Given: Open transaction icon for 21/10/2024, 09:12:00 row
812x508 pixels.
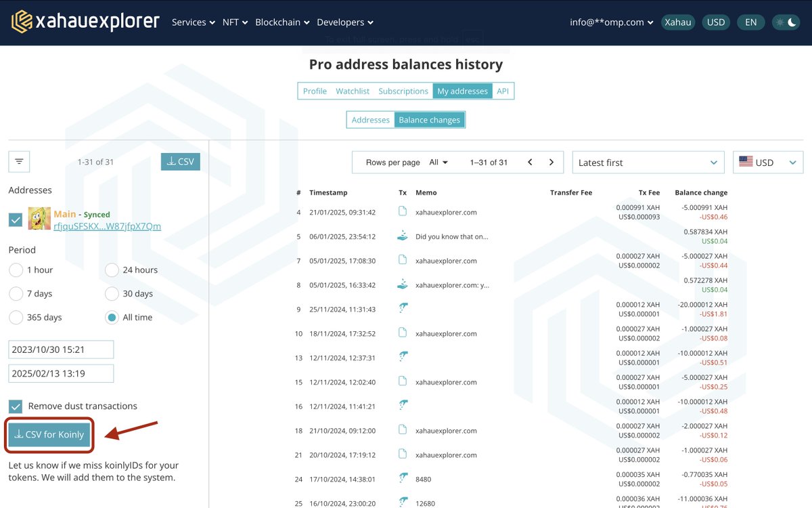Looking at the screenshot, I should [x=403, y=430].
